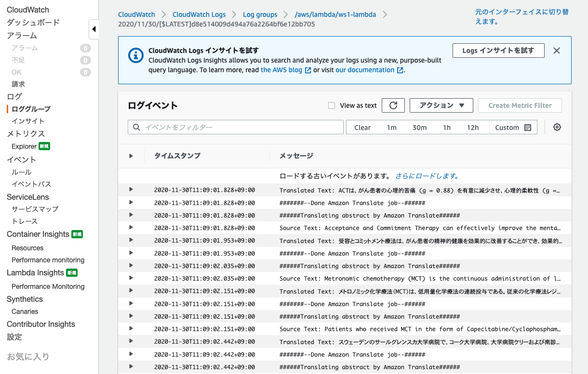Click the イベントをフィルター search field
Image resolution: width=588 pixels, height=374 pixels.
236,128
